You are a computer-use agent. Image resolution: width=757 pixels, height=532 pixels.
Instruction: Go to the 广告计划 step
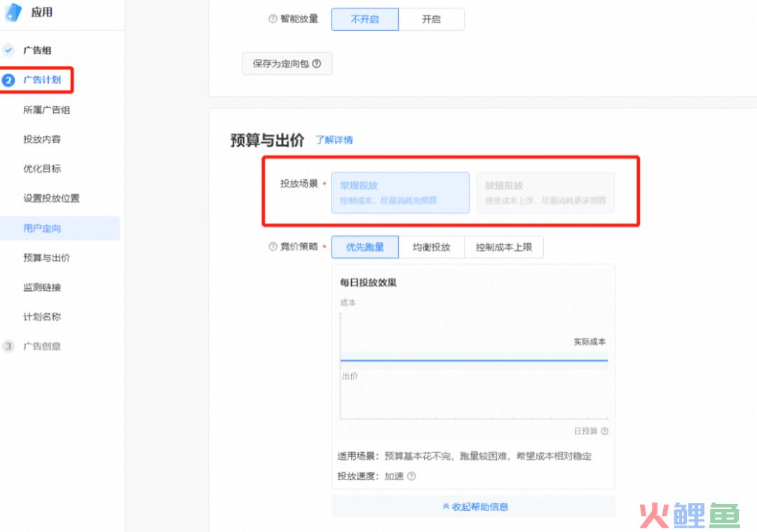click(42, 80)
